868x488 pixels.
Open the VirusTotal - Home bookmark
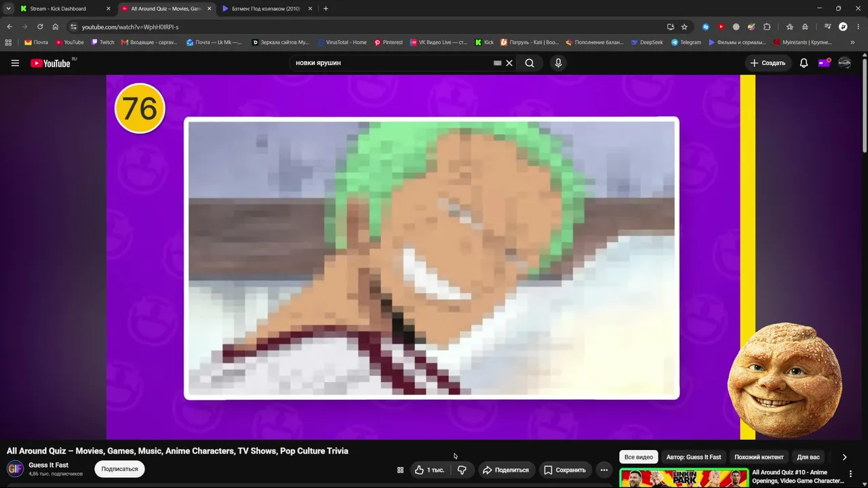pyautogui.click(x=342, y=42)
